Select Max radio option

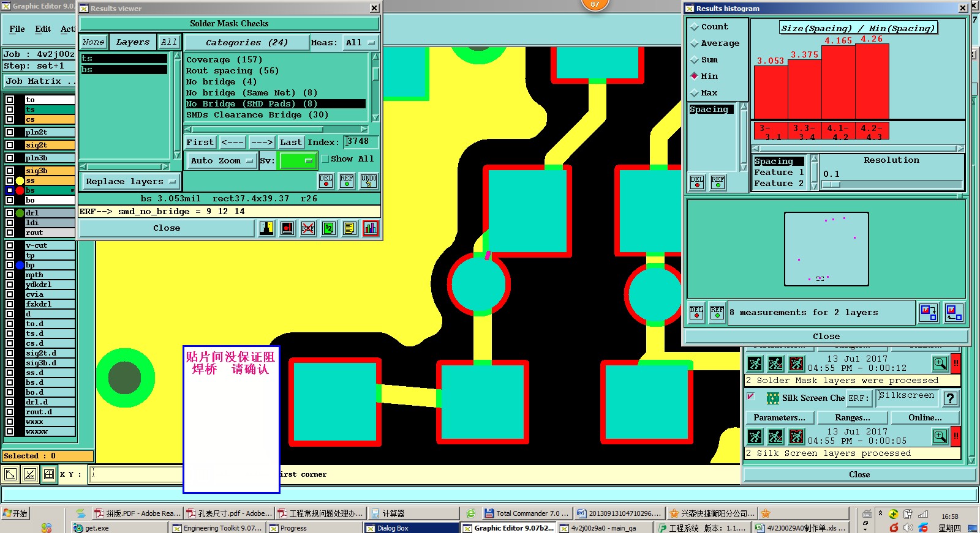(695, 93)
